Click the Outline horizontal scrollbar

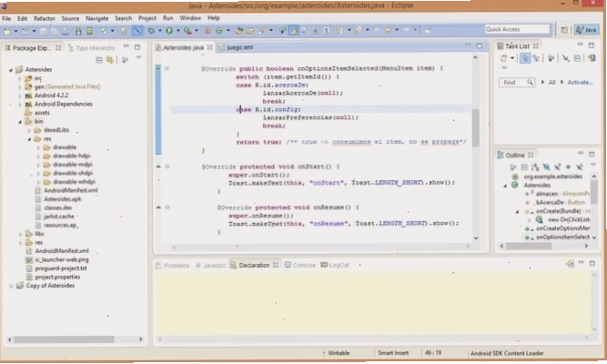545,247
